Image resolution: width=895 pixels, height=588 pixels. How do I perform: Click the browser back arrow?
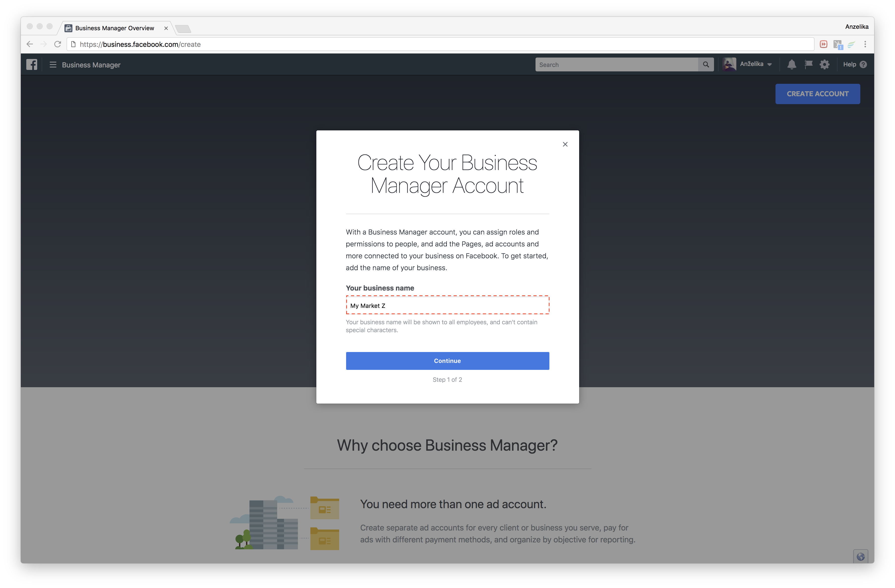point(30,44)
